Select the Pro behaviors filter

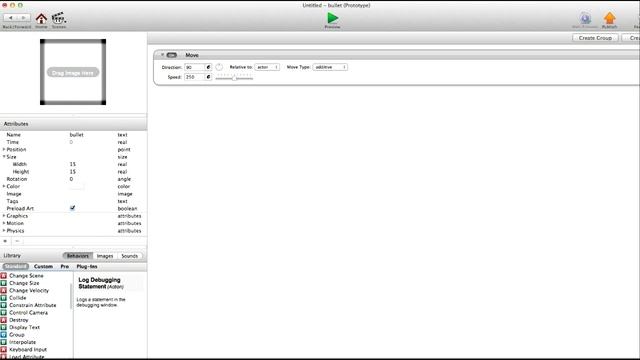click(x=64, y=266)
